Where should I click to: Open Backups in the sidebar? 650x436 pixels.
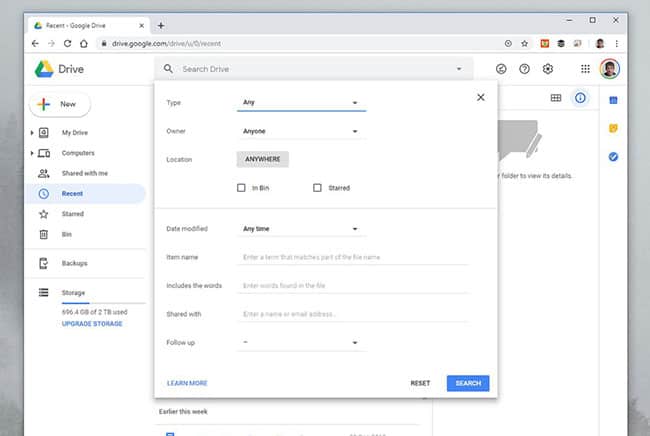click(x=74, y=263)
